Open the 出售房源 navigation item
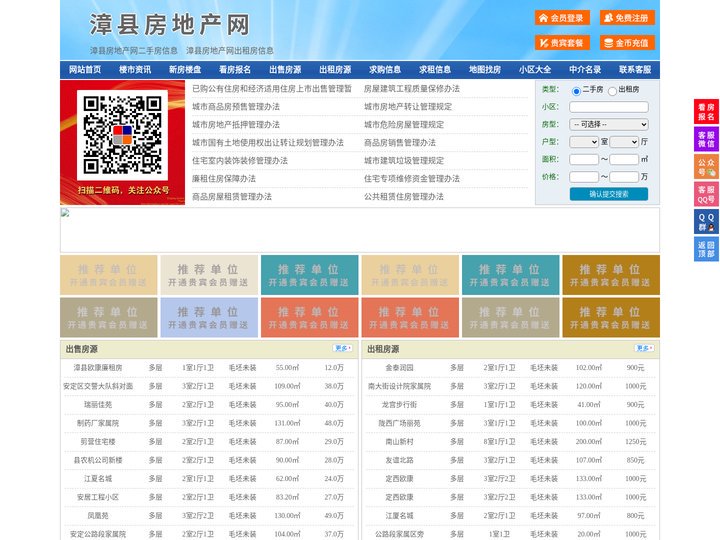This screenshot has height=540, width=720. pos(285,69)
